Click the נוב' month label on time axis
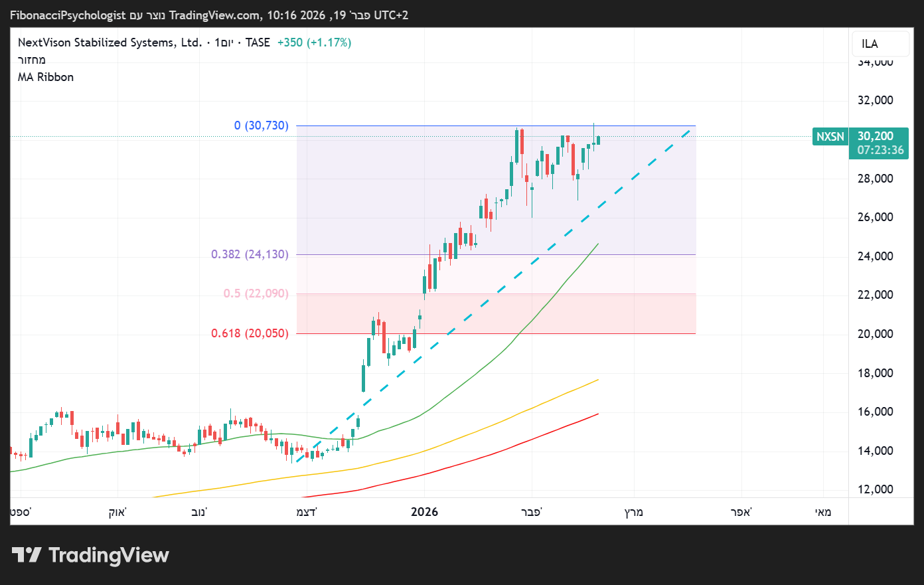 pos(198,512)
